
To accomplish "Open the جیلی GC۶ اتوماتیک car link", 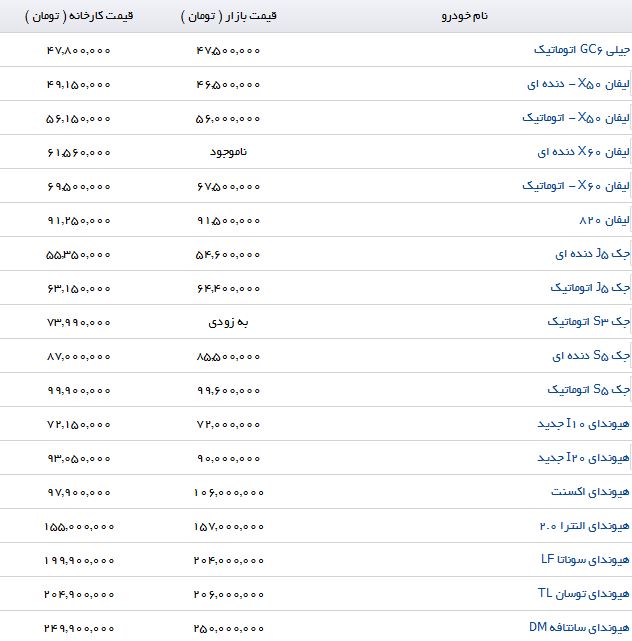I will (582, 50).
